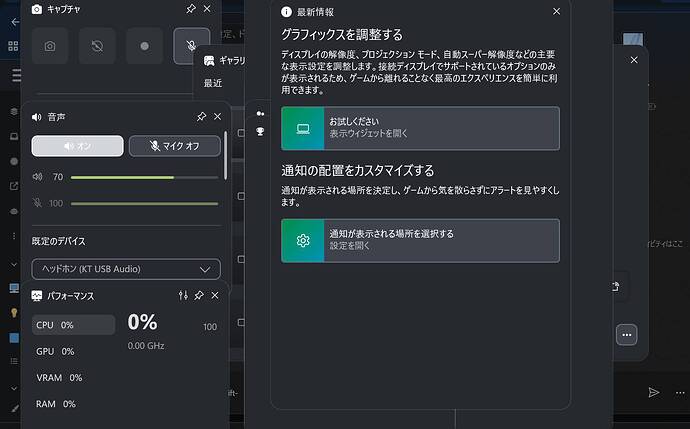This screenshot has height=429, width=690.
Task: Click the trophy achievements icon
Action: [260, 131]
